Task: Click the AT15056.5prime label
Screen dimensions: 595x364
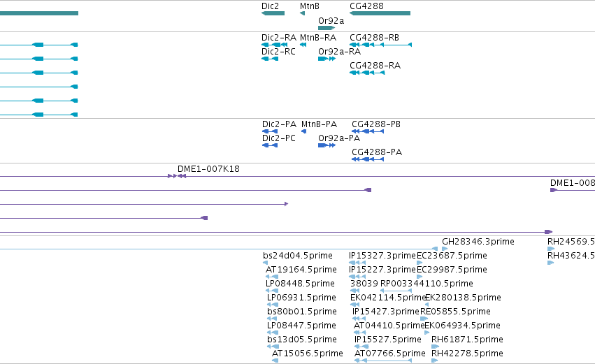Action: point(308,354)
